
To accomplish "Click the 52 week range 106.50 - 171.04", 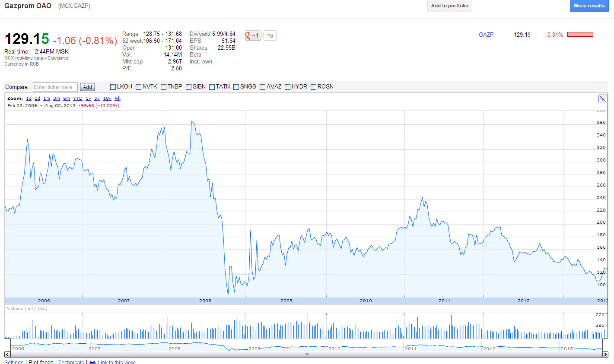I will click(x=162, y=41).
